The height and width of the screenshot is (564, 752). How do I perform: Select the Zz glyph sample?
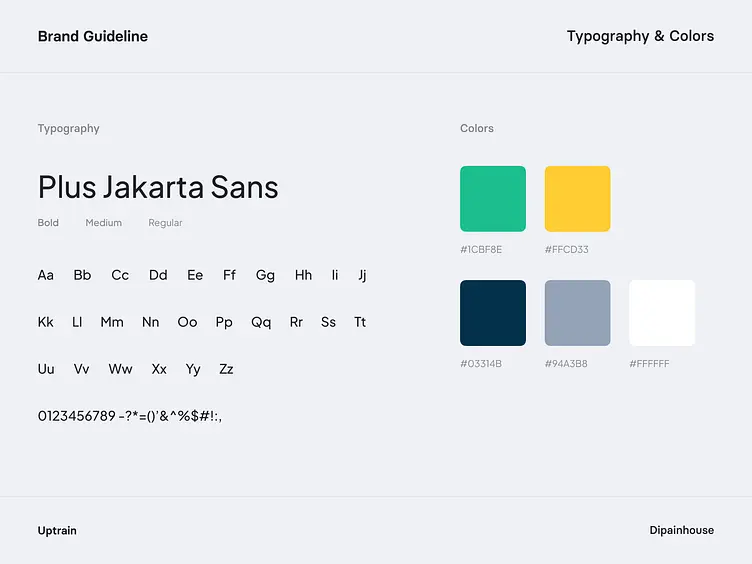(226, 369)
